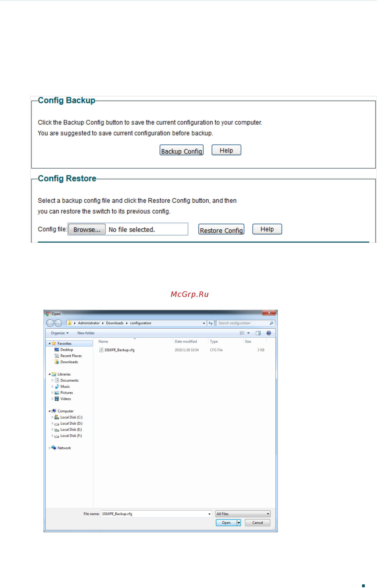The height and width of the screenshot is (588, 377).
Task: Click the Music note library icon
Action: (x=57, y=386)
